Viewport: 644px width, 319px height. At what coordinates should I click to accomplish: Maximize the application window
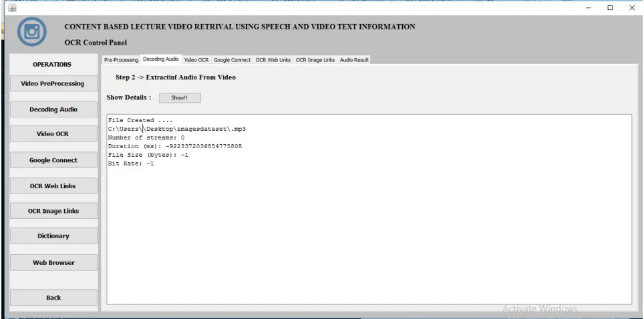tap(611, 7)
